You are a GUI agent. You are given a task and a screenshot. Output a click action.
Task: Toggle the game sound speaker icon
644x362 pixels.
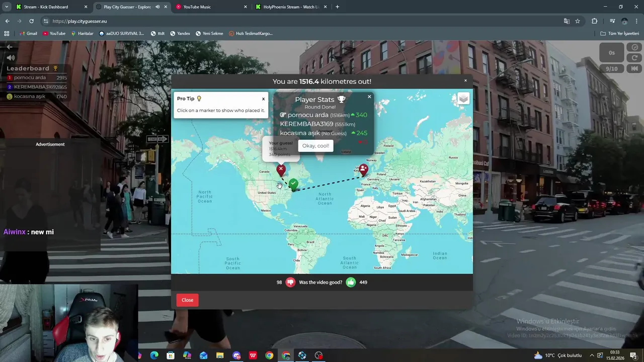click(11, 58)
